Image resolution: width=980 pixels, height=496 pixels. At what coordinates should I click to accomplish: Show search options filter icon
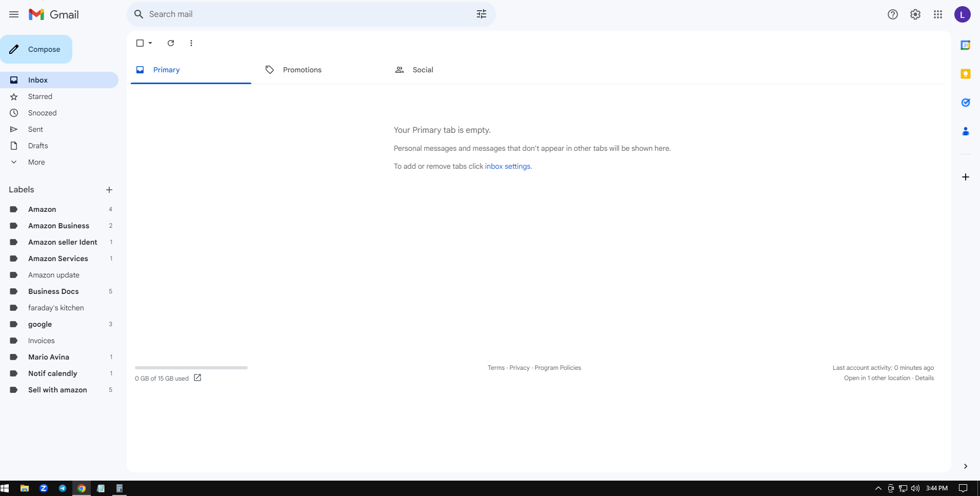pyautogui.click(x=482, y=14)
